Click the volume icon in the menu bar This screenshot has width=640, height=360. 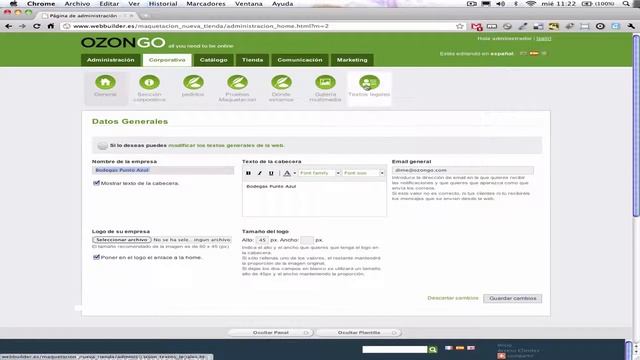click(x=500, y=4)
